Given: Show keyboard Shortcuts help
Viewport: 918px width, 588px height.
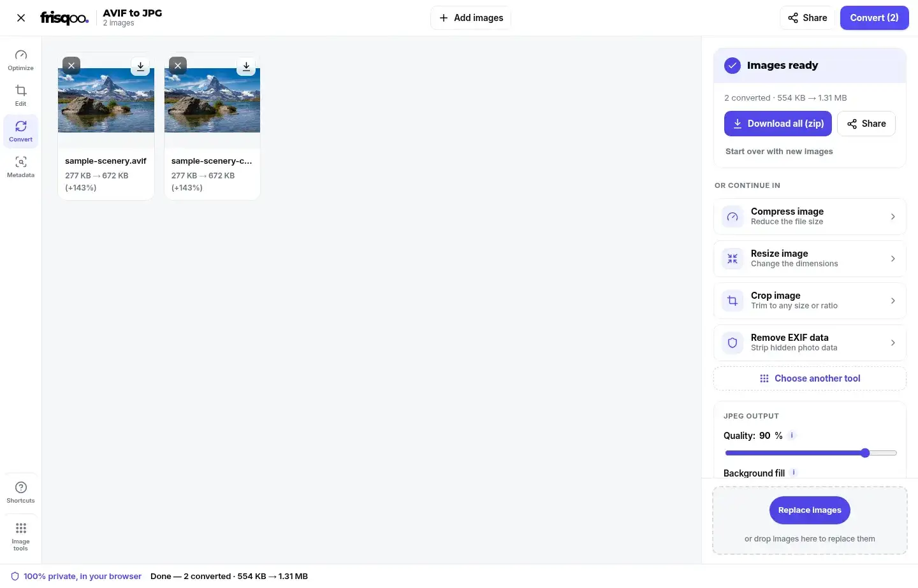Looking at the screenshot, I should coord(21,492).
